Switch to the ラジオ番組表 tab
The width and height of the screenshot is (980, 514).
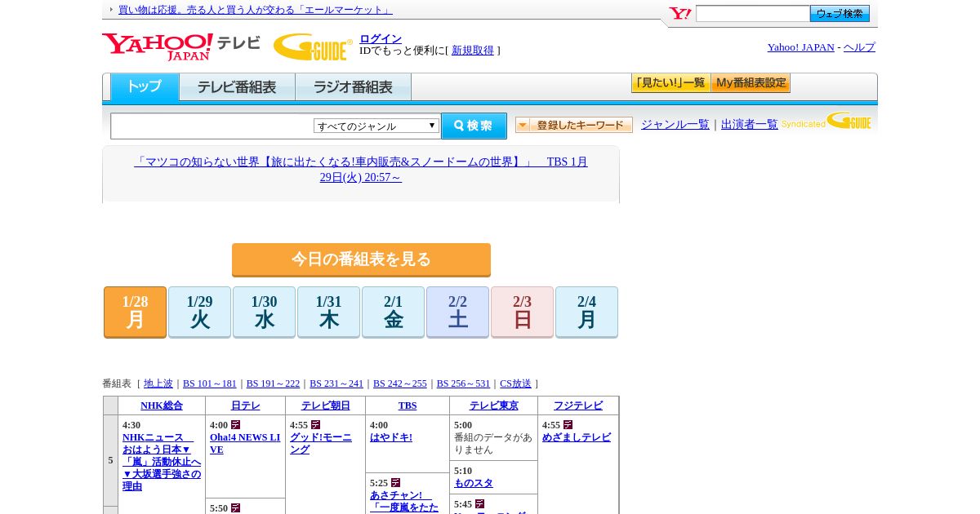click(353, 87)
